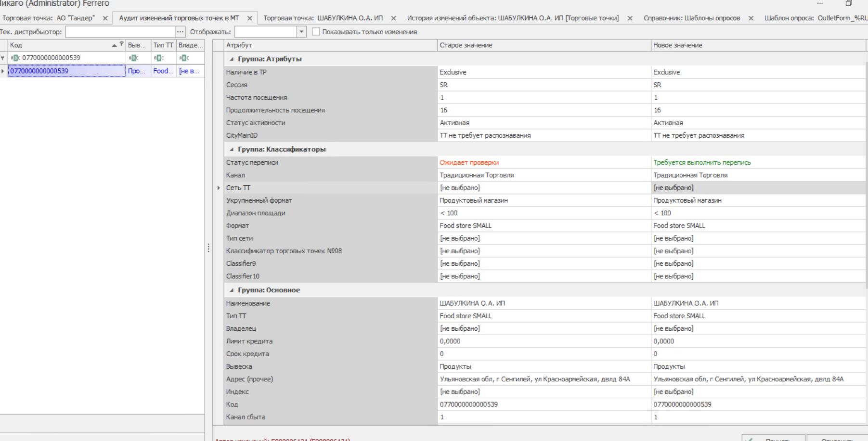Toggle the Показывать только изменения checkbox
Image resolution: width=868 pixels, height=441 pixels.
coord(316,32)
